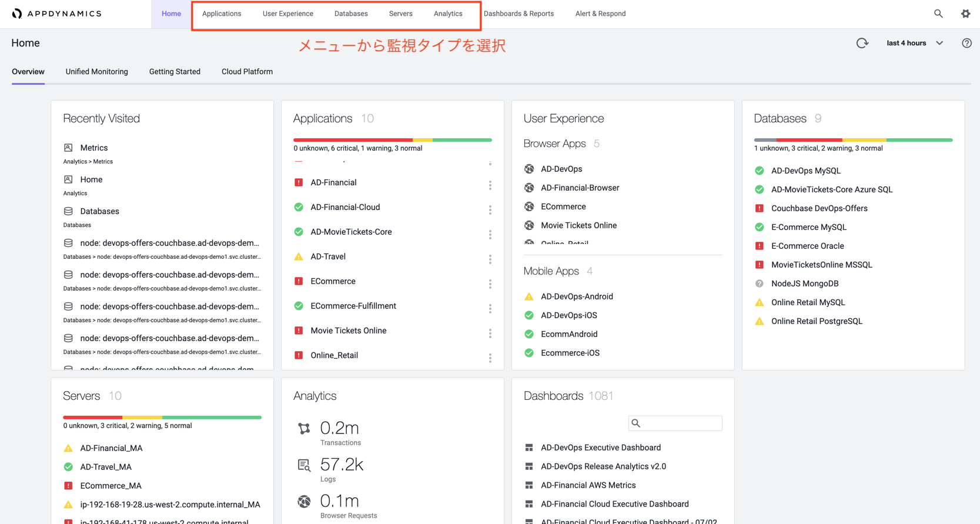
Task: Click green status icon of AD-DevOps-iOS
Action: (x=529, y=315)
